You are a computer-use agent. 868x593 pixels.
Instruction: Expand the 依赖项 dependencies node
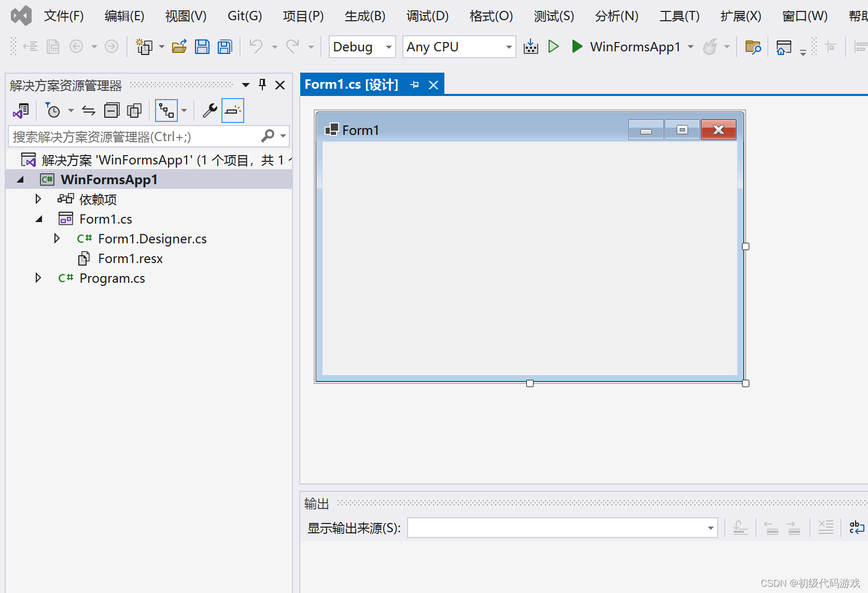(38, 199)
